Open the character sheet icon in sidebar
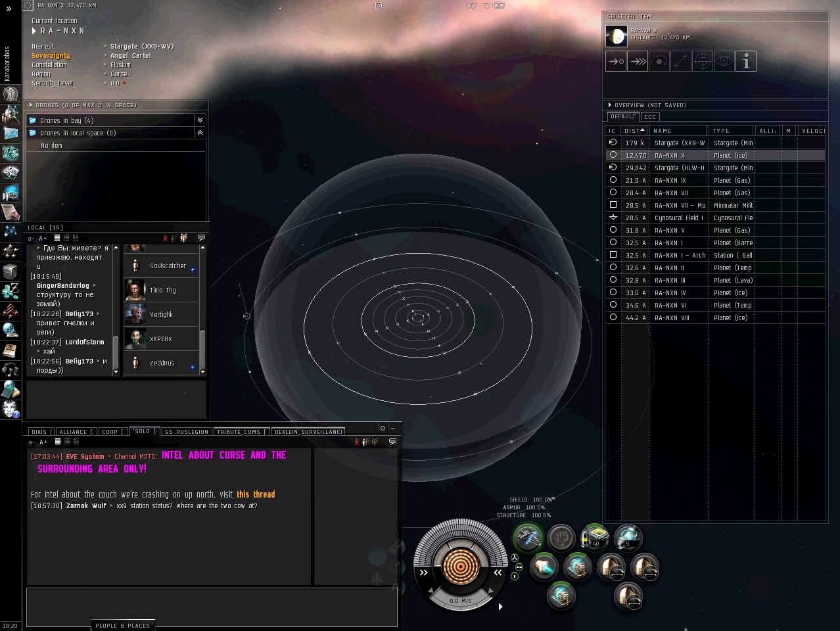Screen dimensions: 840x631 tap(10, 93)
